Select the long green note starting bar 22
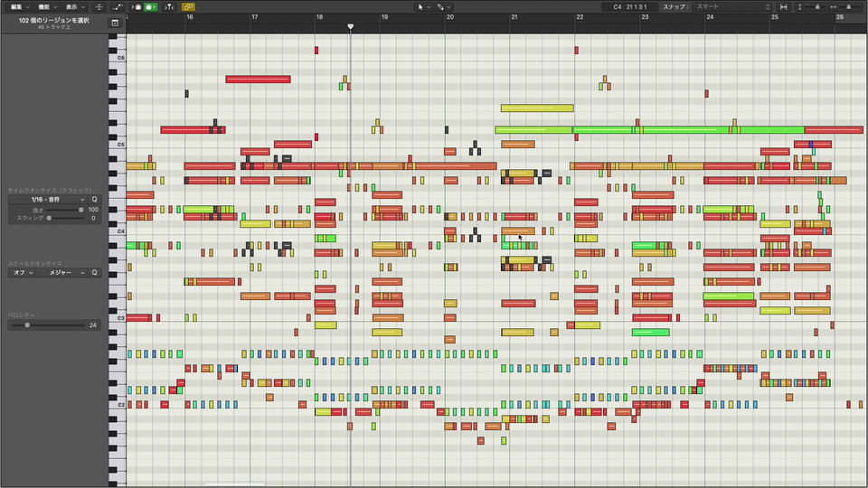 pos(689,130)
